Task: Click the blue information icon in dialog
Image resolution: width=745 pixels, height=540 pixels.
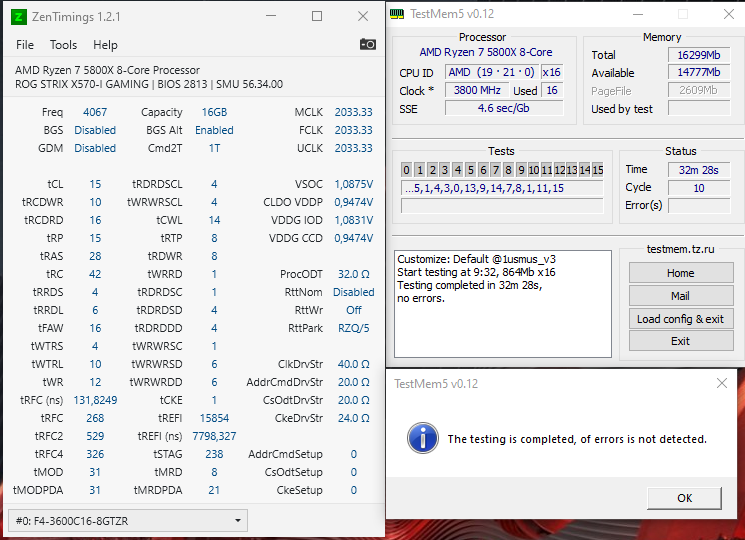Action: 422,438
